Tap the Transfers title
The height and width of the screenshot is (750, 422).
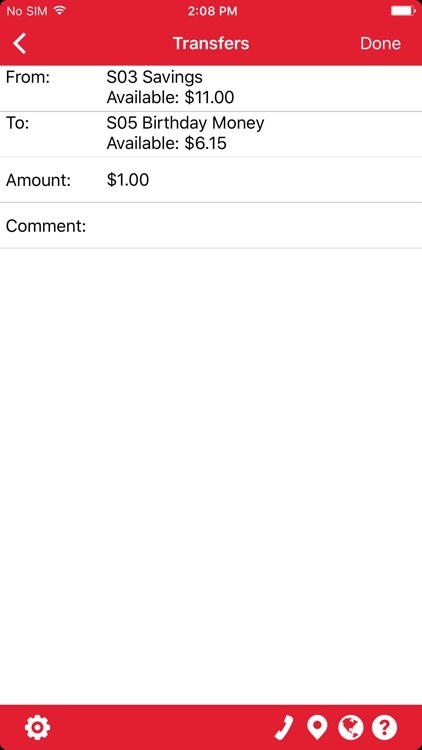(211, 44)
